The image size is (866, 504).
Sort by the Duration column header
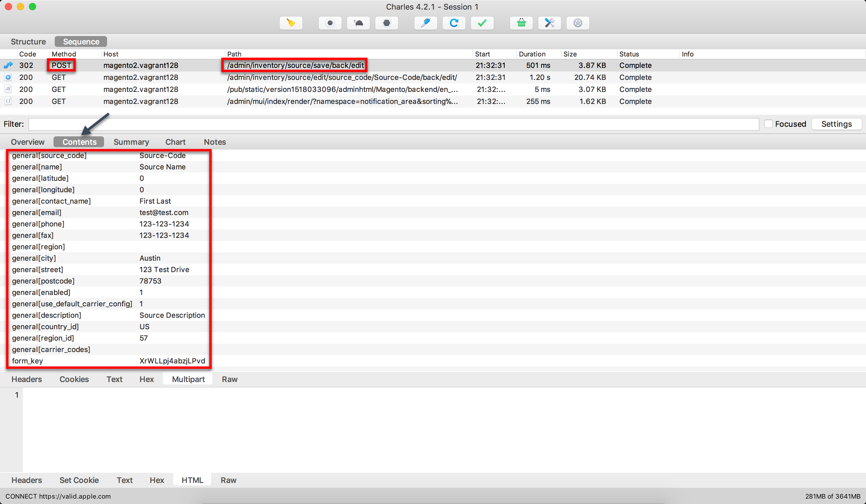click(x=532, y=54)
